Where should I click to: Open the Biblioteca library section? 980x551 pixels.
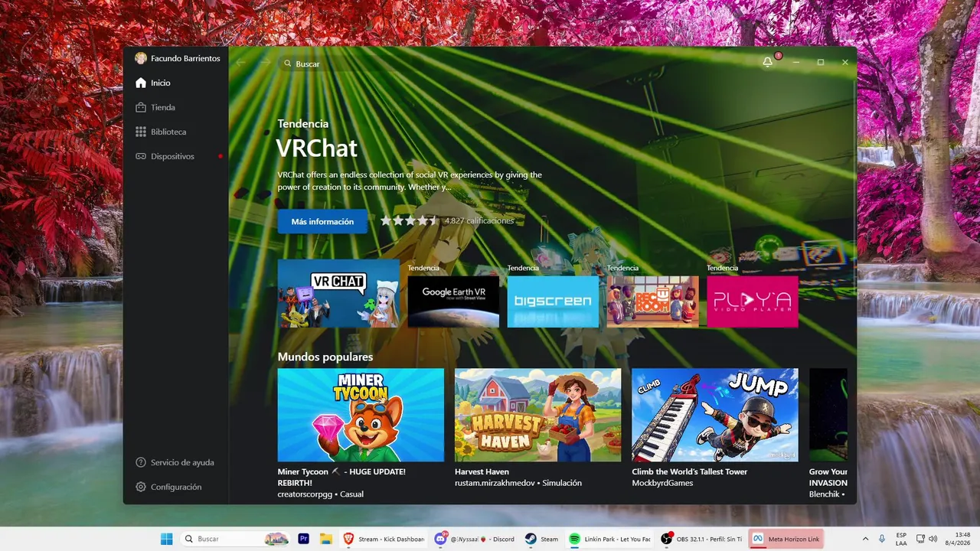[x=176, y=132]
